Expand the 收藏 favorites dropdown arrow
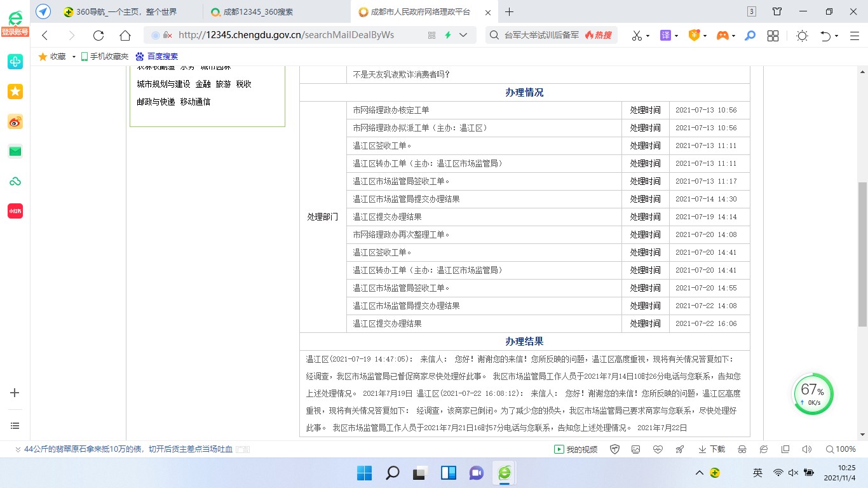Image resolution: width=868 pixels, height=488 pixels. [74, 57]
